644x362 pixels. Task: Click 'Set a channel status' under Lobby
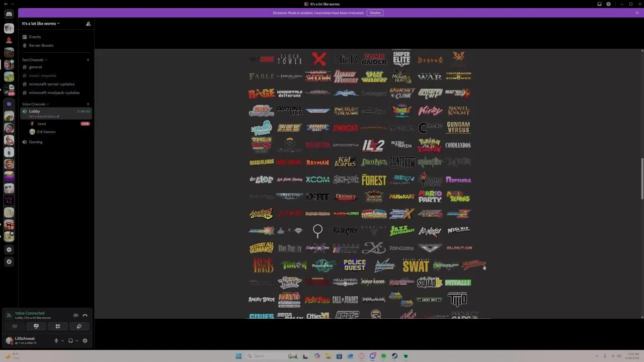pyautogui.click(x=44, y=116)
